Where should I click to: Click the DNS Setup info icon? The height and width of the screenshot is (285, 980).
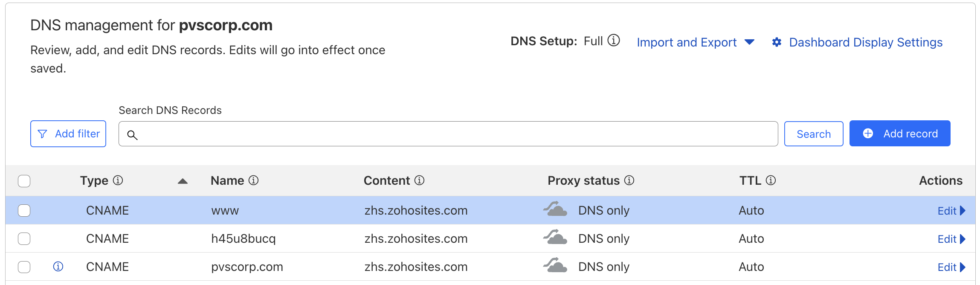pyautogui.click(x=613, y=41)
